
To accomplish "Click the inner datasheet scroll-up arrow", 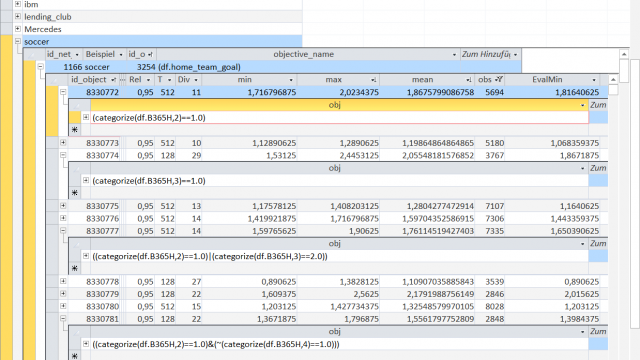I will (613, 80).
